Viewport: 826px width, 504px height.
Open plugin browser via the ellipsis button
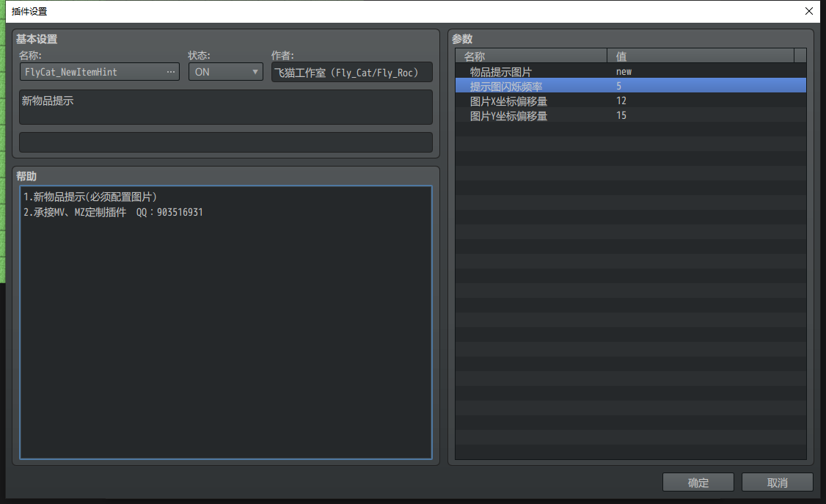tap(171, 72)
